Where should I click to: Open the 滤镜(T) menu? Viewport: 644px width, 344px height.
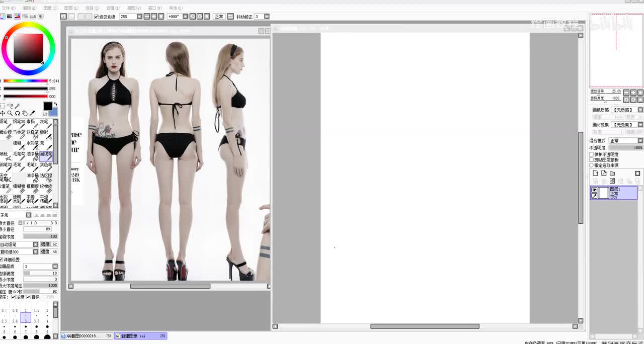click(113, 9)
